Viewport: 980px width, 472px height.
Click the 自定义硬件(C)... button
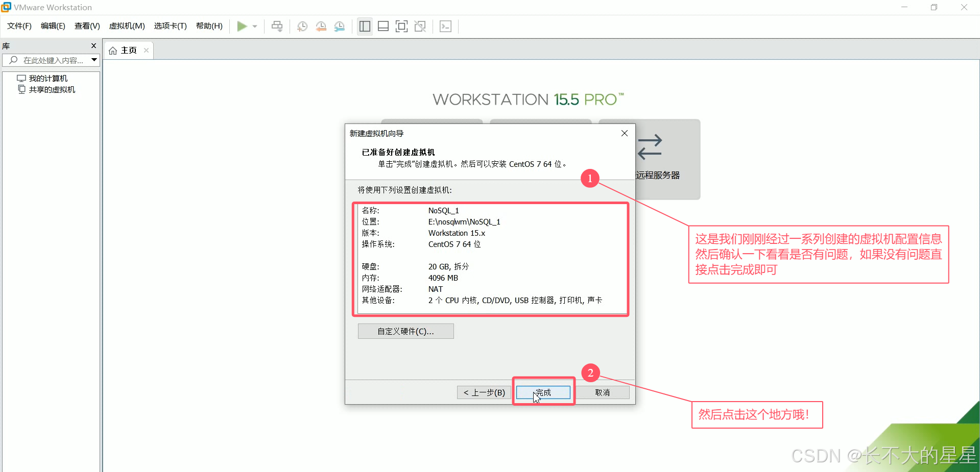[406, 331]
